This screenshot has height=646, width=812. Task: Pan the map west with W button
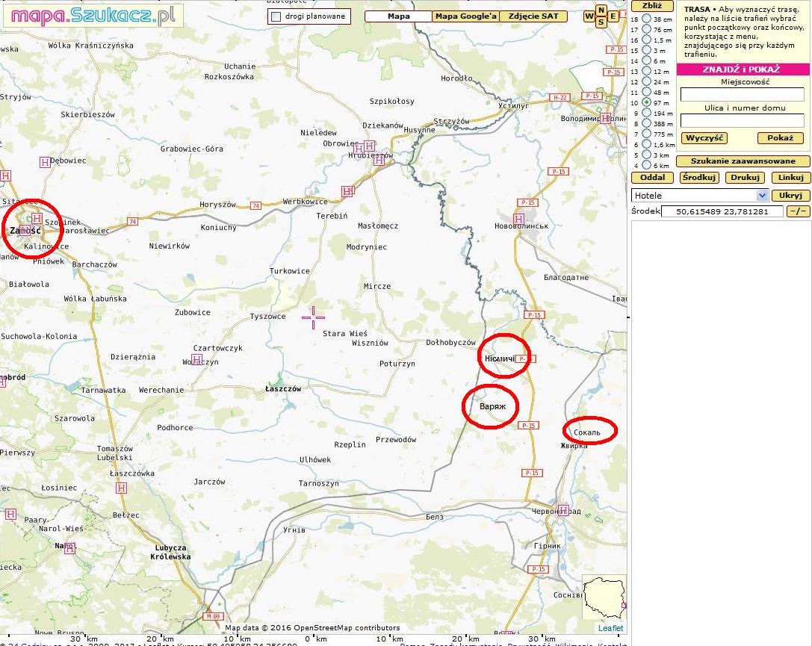[589, 16]
